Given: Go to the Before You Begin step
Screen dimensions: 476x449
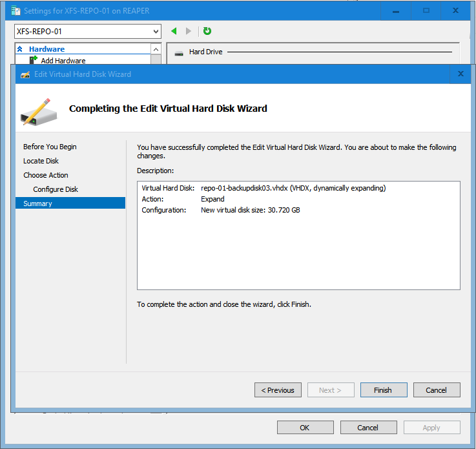Looking at the screenshot, I should pyautogui.click(x=50, y=147).
